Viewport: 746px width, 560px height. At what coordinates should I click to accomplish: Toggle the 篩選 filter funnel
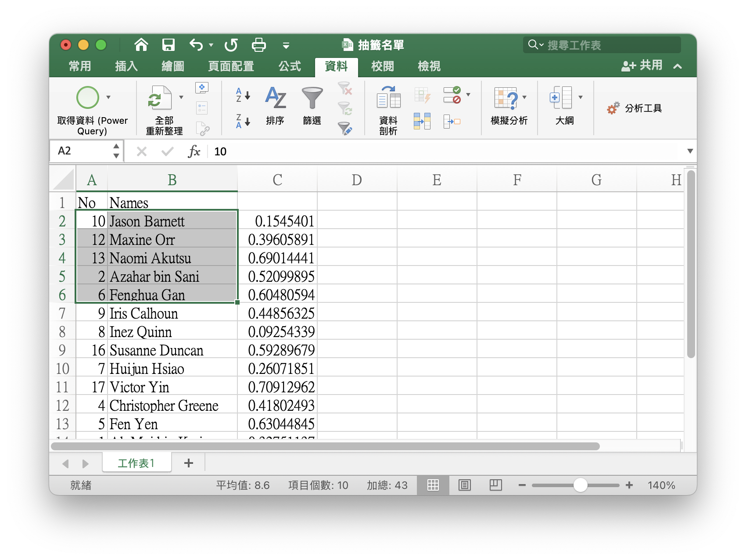pos(312,105)
